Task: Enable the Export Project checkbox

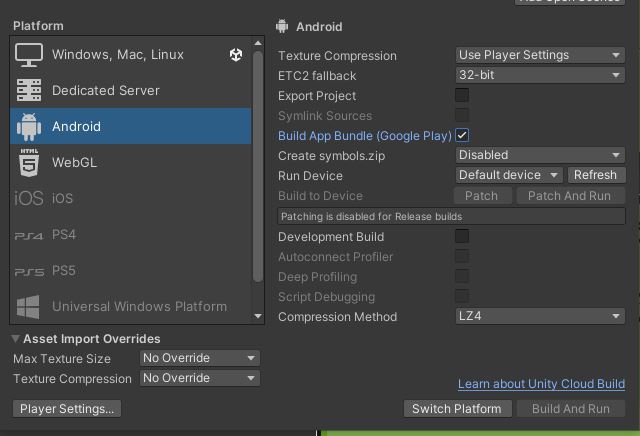Action: click(462, 95)
